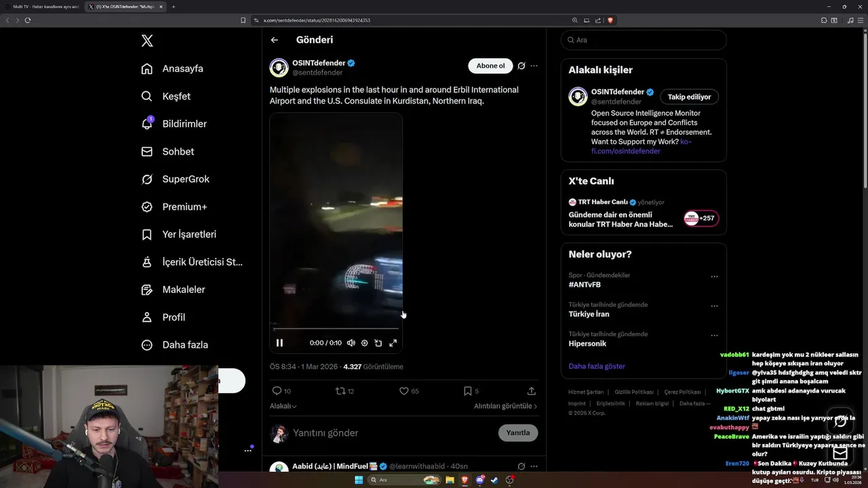
Task: Repost the OSINTdefender post
Action: [340, 391]
